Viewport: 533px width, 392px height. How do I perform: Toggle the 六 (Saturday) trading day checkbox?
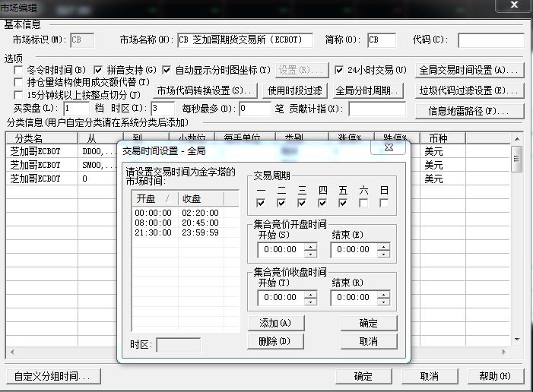pos(363,203)
